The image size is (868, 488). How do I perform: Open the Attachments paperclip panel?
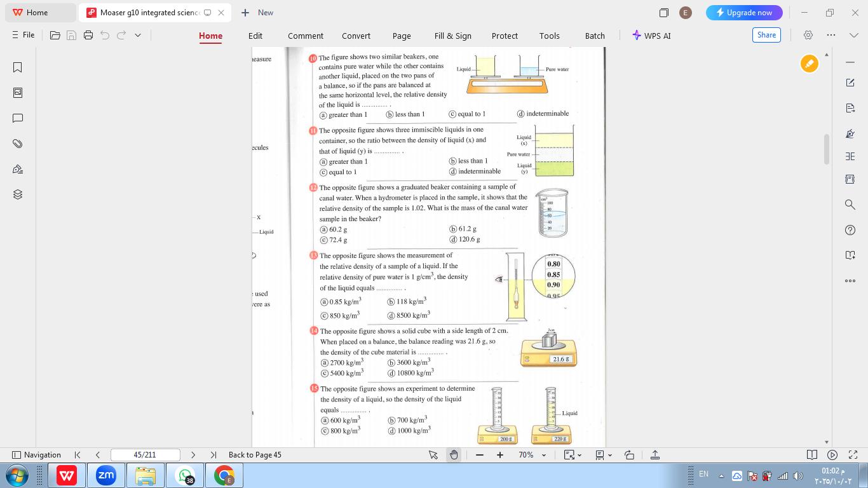pyautogui.click(x=18, y=144)
